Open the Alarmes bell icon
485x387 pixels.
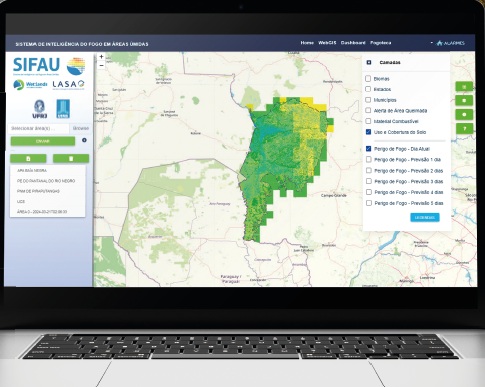tap(440, 43)
